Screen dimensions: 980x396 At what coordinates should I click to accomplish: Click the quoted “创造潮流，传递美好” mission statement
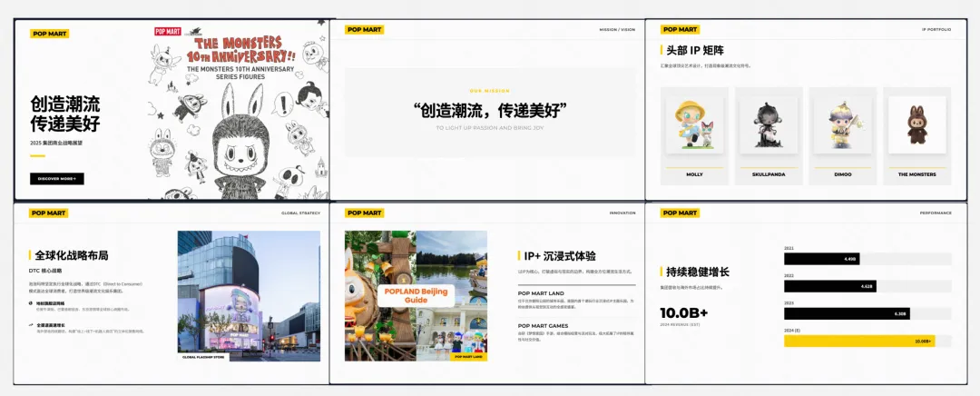[489, 110]
